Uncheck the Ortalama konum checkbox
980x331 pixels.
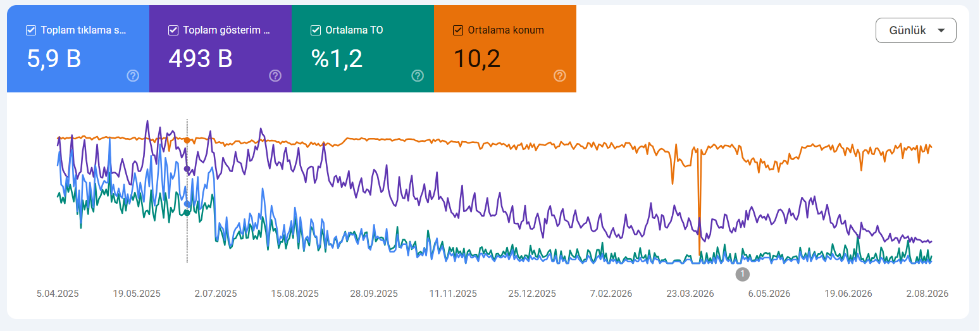click(x=458, y=30)
